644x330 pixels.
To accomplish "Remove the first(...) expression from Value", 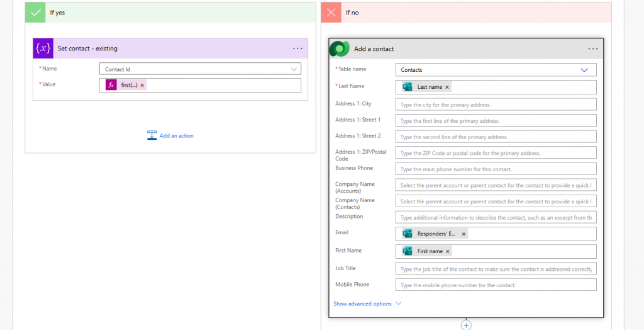I will point(142,85).
